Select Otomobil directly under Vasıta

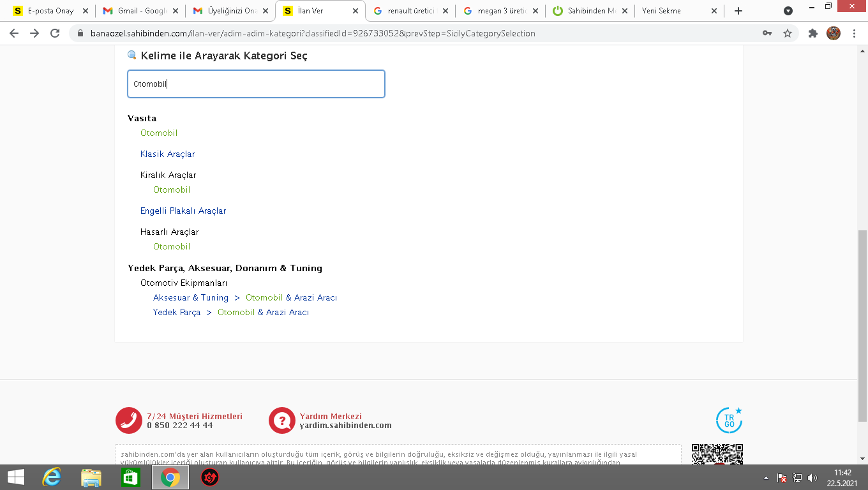tap(159, 133)
